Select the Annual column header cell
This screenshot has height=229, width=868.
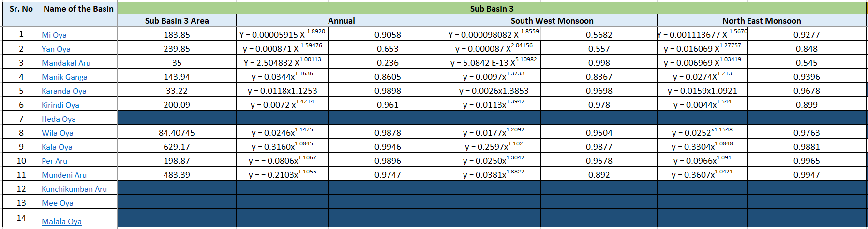coord(341,21)
